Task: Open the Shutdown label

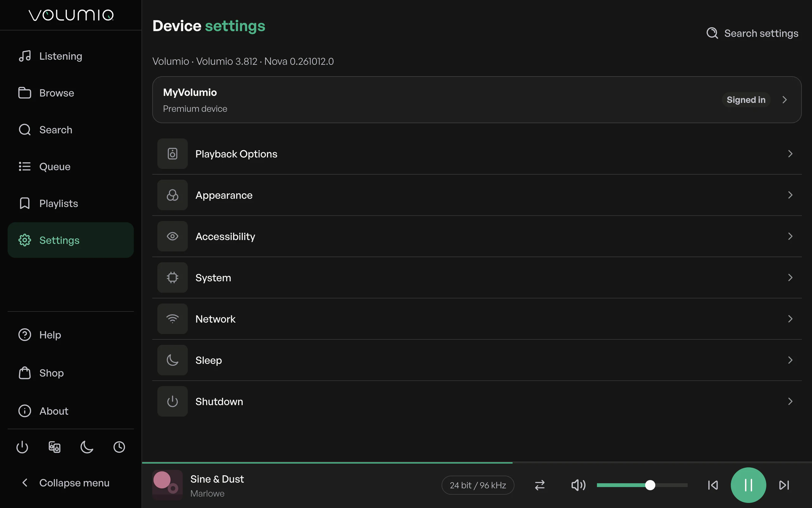Action: point(219,402)
